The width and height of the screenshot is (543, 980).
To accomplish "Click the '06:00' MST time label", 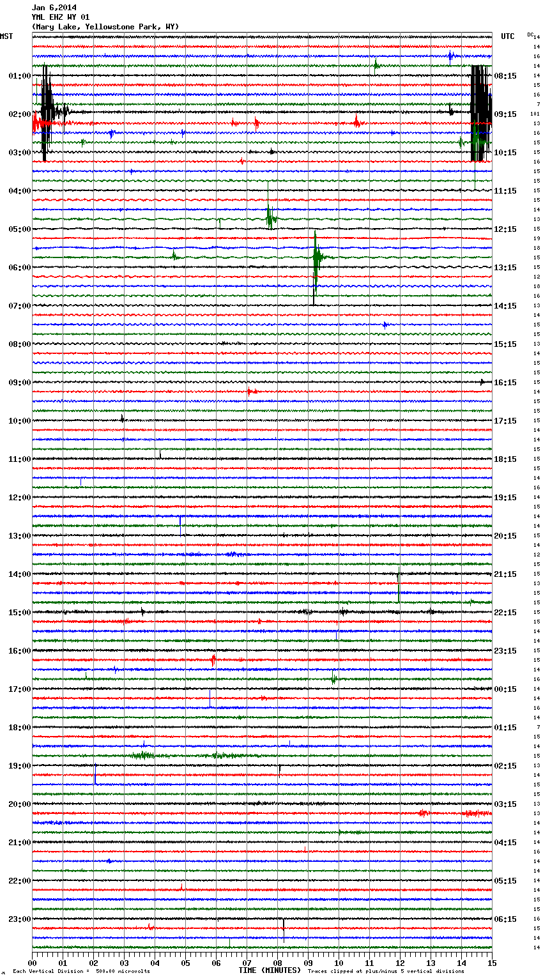I will click(x=19, y=268).
